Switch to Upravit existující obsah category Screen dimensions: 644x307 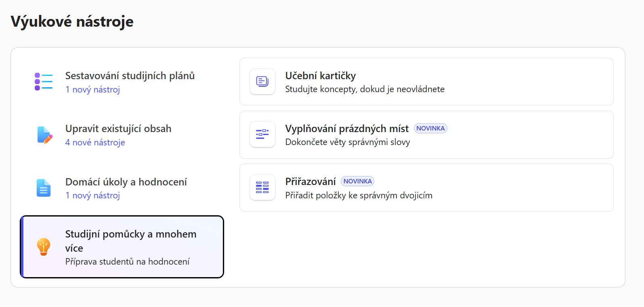pos(118,129)
